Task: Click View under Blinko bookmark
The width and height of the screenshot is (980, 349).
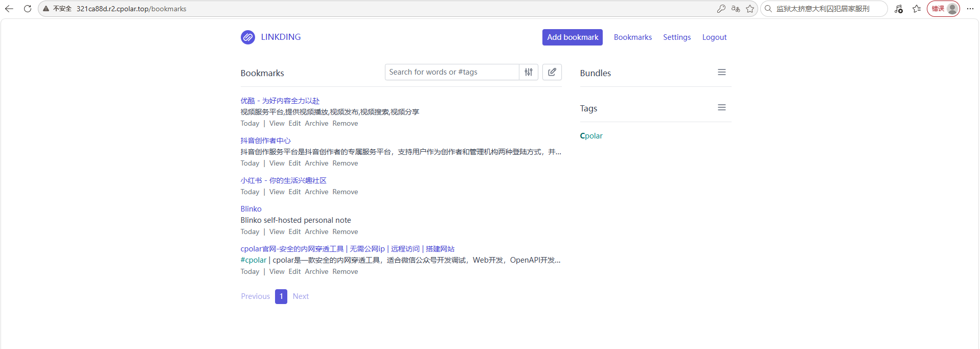Action: point(277,231)
